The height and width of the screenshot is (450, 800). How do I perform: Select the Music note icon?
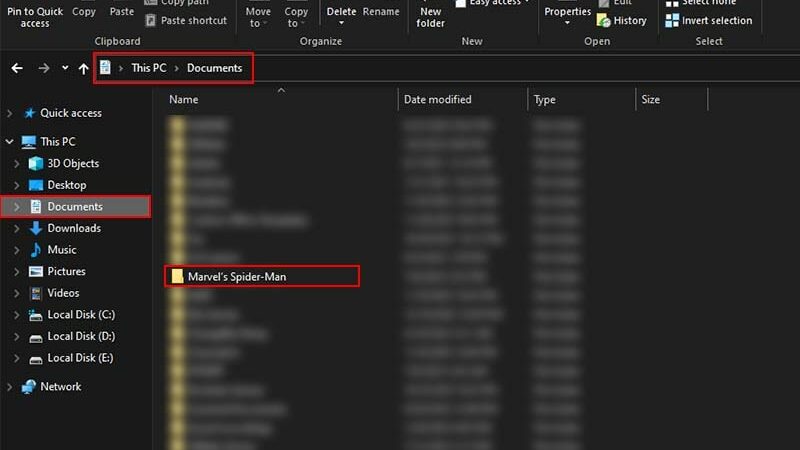pos(36,249)
